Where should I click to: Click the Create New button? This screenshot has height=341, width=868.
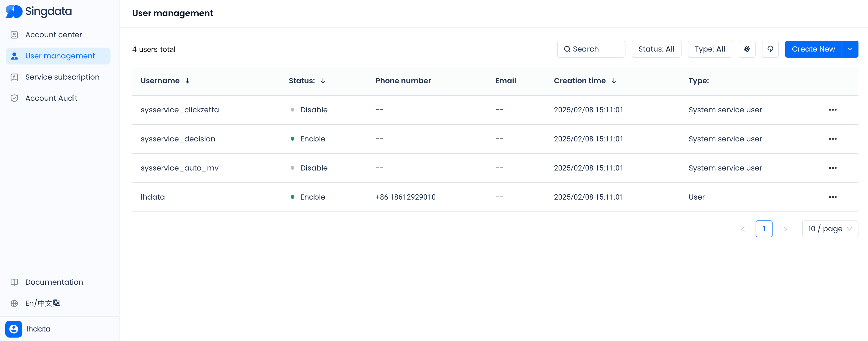click(813, 49)
